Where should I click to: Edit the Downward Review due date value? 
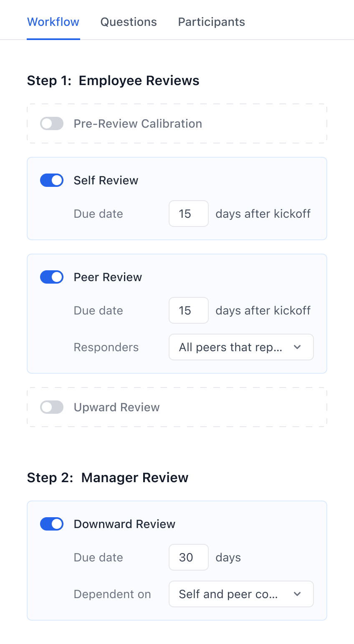tap(188, 557)
